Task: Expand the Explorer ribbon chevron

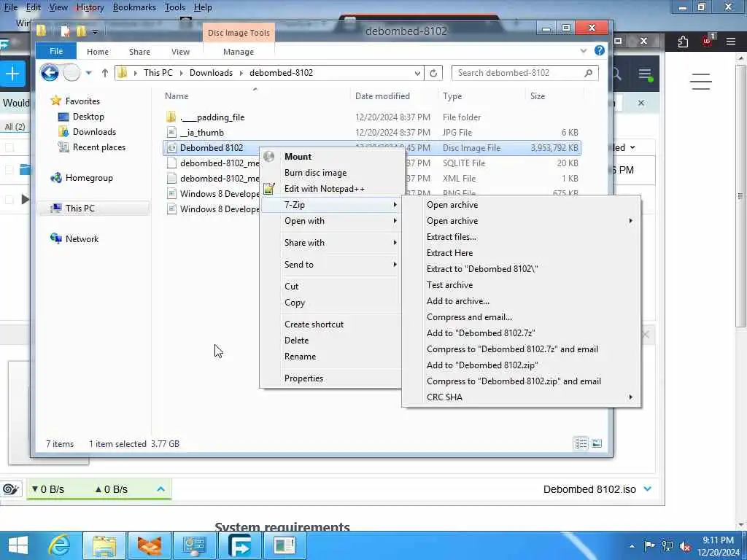Action: coord(583,50)
